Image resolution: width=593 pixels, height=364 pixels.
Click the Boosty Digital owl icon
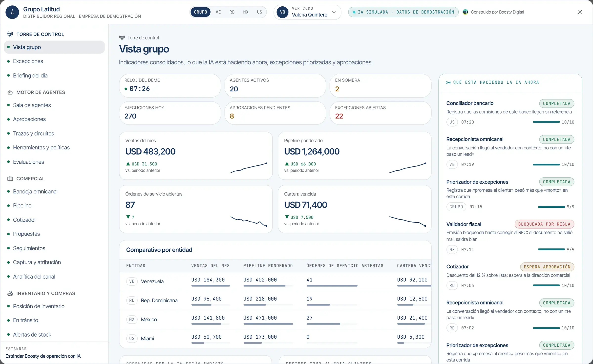tap(465, 12)
